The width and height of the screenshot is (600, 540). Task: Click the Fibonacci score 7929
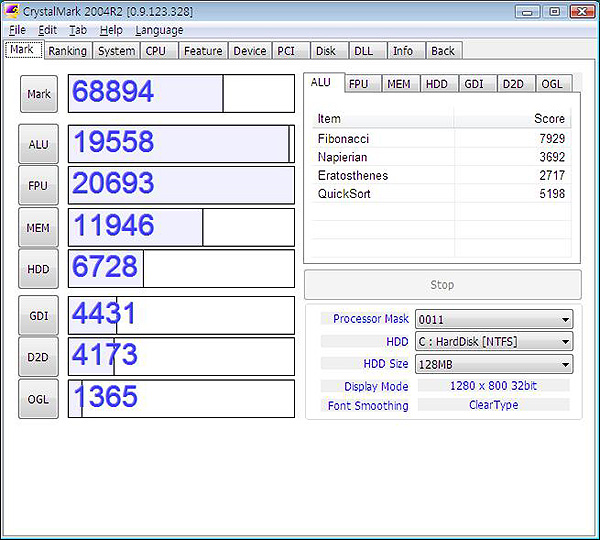pyautogui.click(x=552, y=139)
